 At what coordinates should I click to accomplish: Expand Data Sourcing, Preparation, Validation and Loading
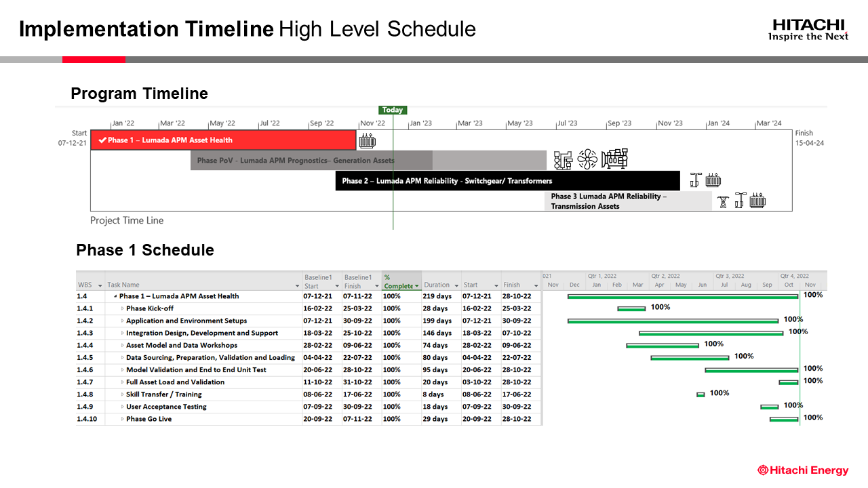[123, 357]
